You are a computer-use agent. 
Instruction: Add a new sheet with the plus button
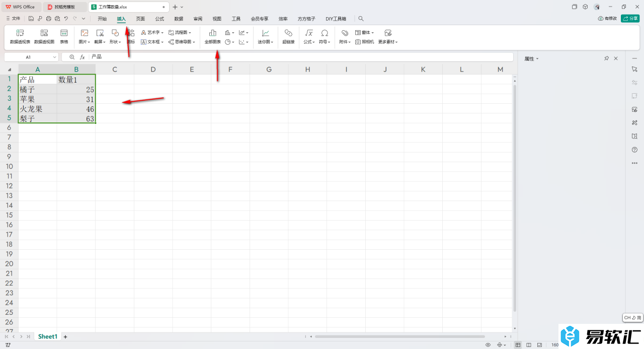[x=65, y=336]
